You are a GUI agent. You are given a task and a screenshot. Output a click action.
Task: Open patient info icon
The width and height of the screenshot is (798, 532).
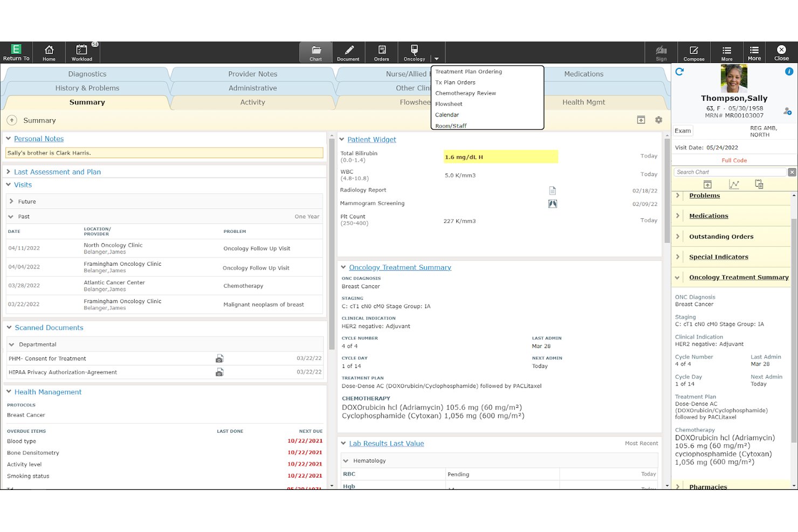(789, 71)
